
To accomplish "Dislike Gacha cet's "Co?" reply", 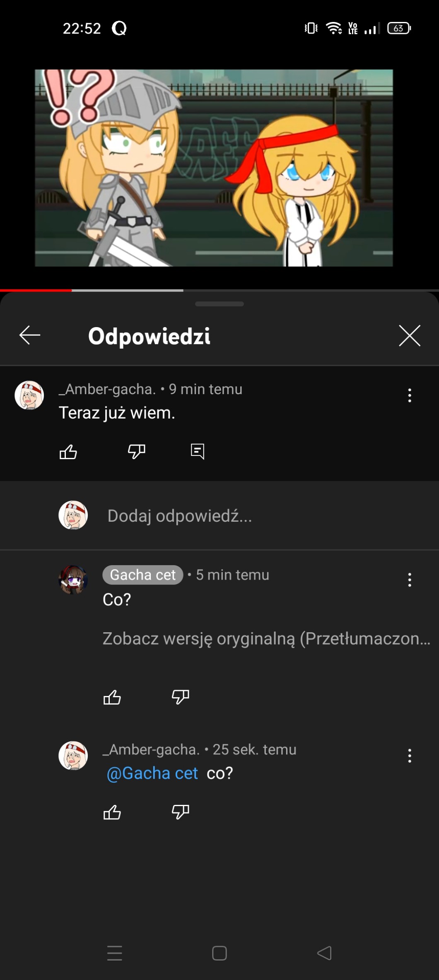I will click(x=180, y=697).
